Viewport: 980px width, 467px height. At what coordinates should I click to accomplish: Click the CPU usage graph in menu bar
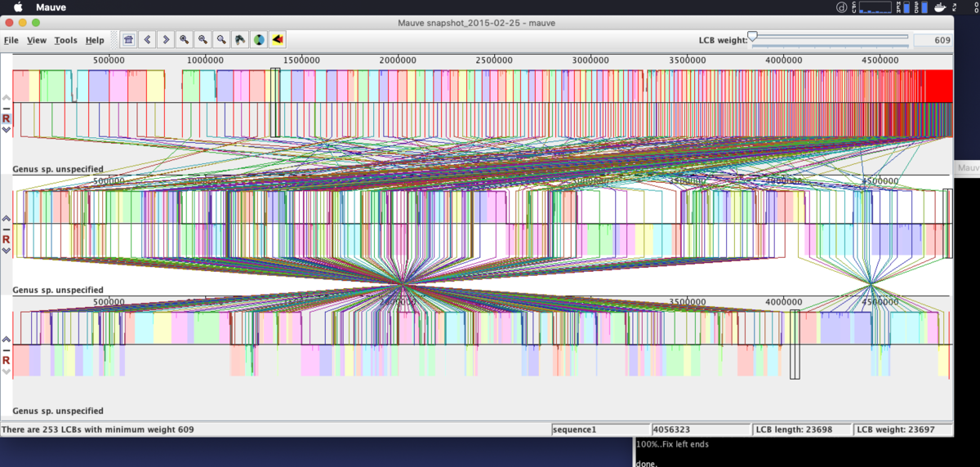pyautogui.click(x=874, y=7)
